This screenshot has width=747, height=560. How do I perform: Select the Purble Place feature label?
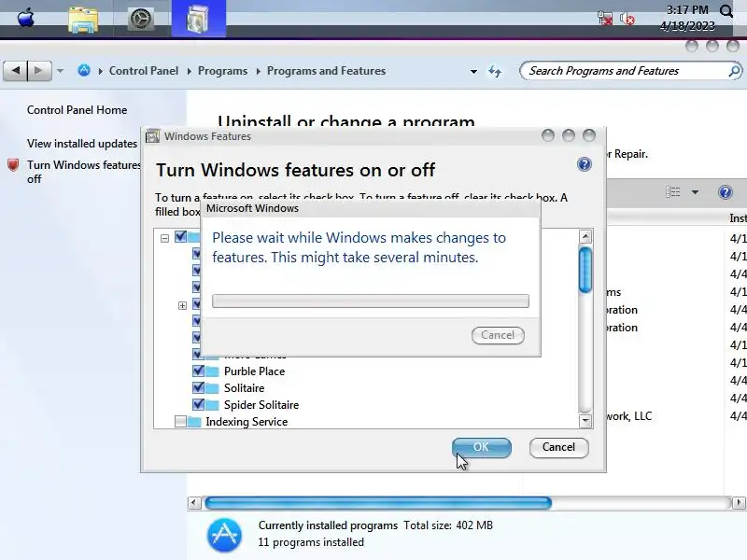point(254,371)
